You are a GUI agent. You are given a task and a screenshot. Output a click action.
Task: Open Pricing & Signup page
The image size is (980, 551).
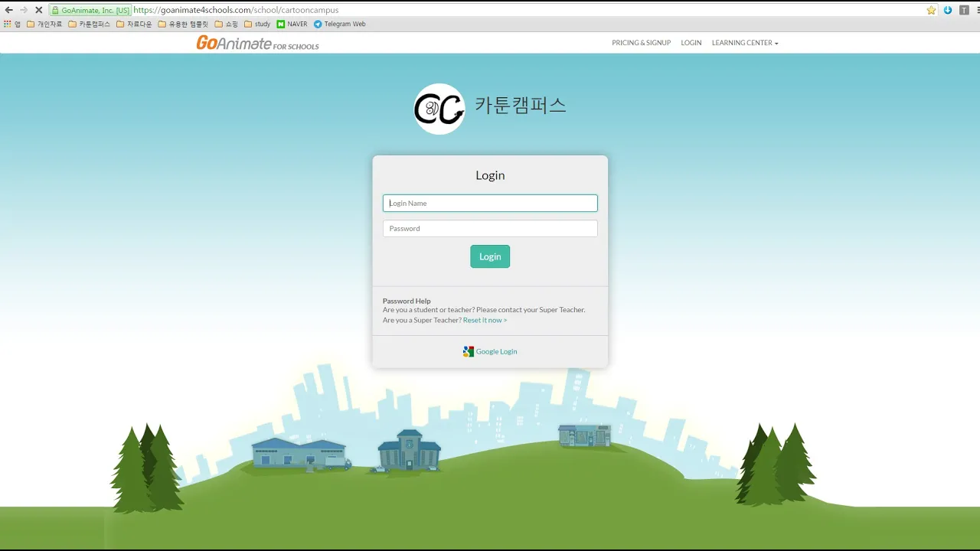(x=641, y=43)
